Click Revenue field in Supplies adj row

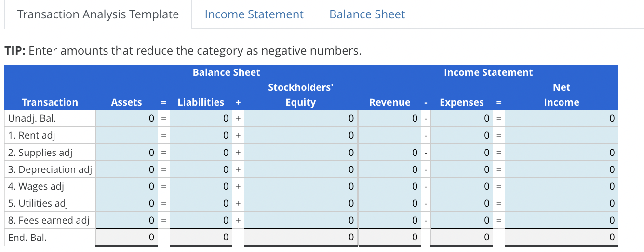pos(389,153)
